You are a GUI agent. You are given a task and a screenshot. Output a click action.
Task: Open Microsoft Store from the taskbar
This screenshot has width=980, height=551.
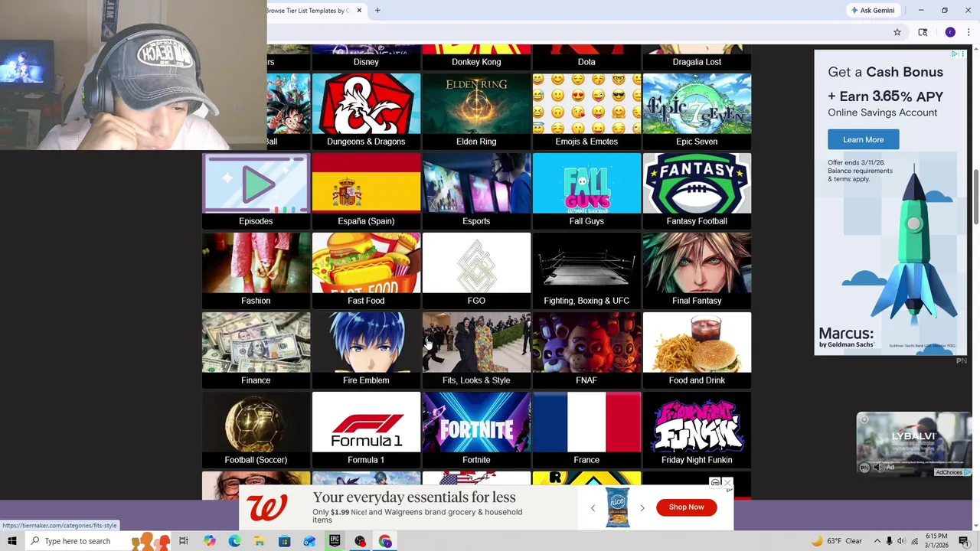coord(284,541)
